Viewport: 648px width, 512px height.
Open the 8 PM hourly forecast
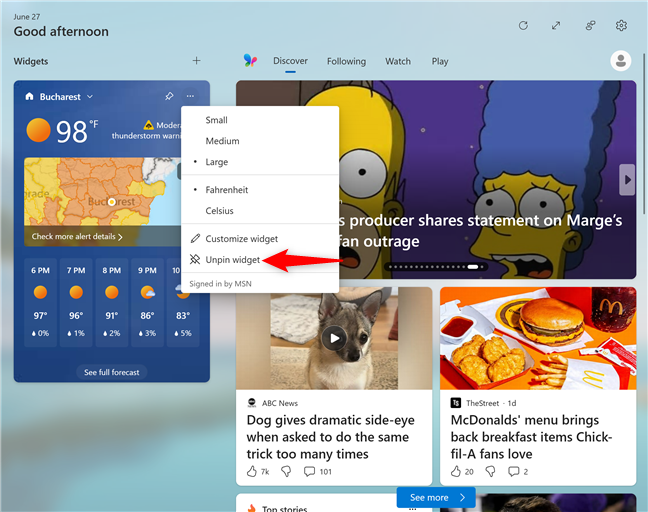(112, 302)
